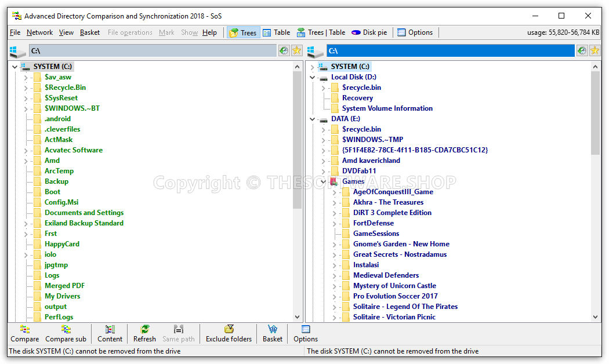Open the Help menu
Screen dimensions: 609x364
(x=209, y=32)
